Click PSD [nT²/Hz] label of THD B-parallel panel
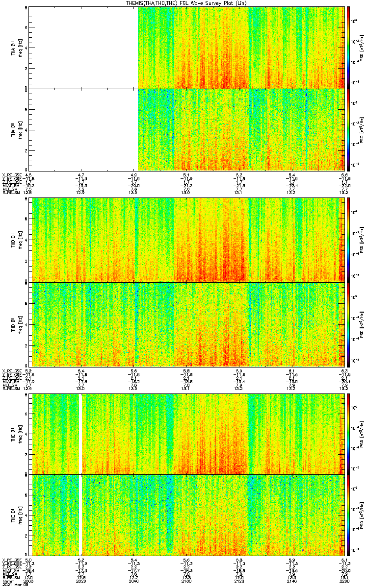 362,324
